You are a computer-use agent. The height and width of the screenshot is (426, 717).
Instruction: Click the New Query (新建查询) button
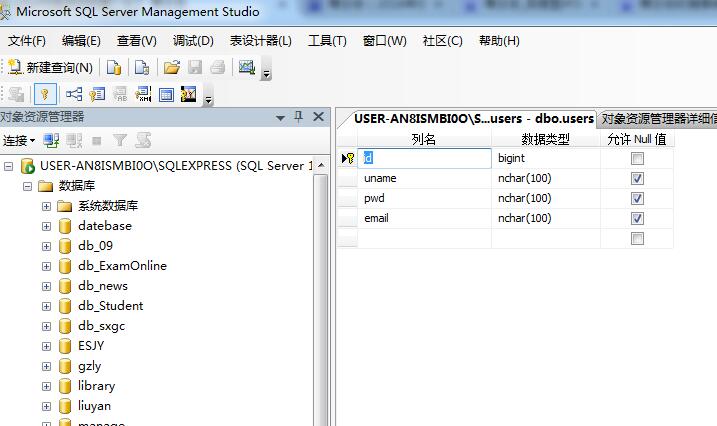click(50, 68)
